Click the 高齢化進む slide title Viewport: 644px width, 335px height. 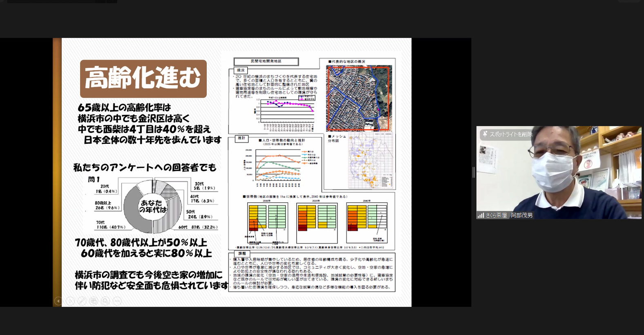click(x=143, y=78)
